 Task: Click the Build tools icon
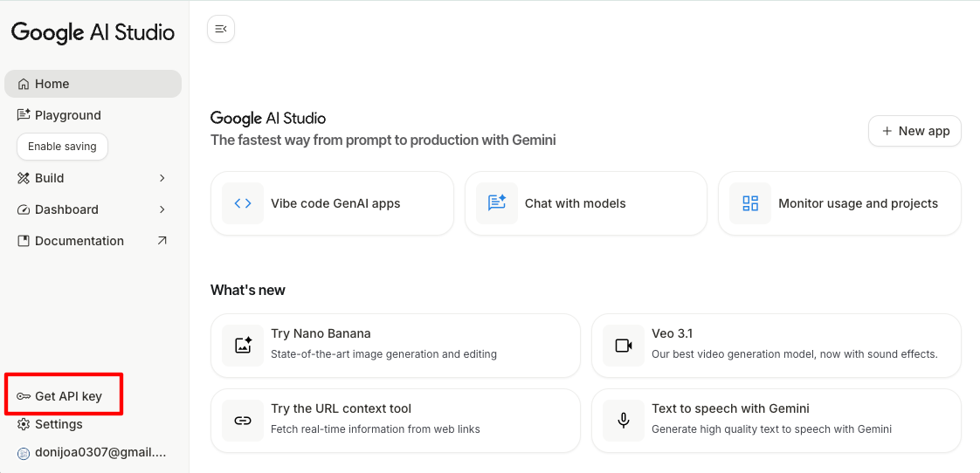[x=24, y=178]
